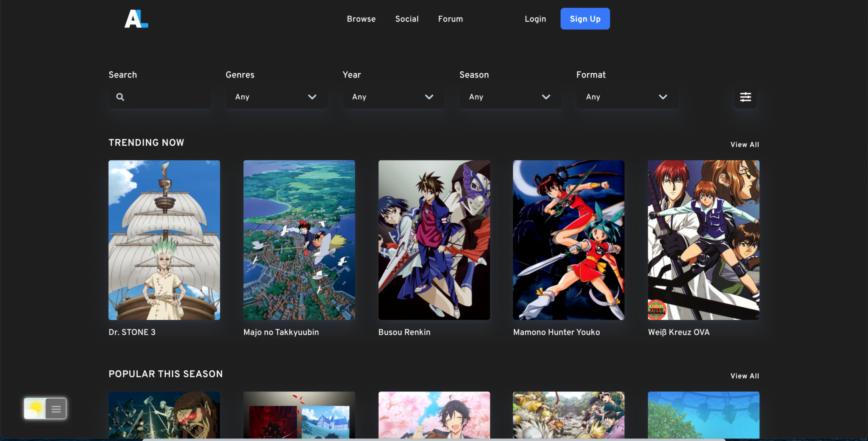
Task: Click Login in the header
Action: 535,19
